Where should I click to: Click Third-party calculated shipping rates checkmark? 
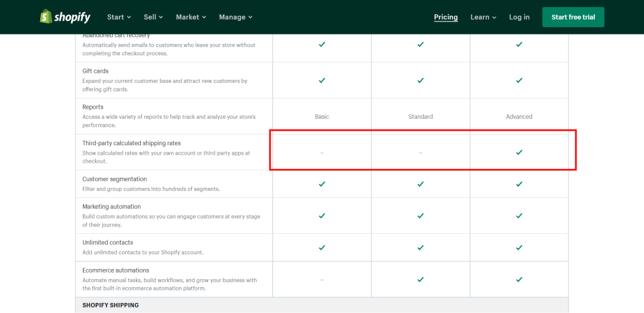coord(519,152)
